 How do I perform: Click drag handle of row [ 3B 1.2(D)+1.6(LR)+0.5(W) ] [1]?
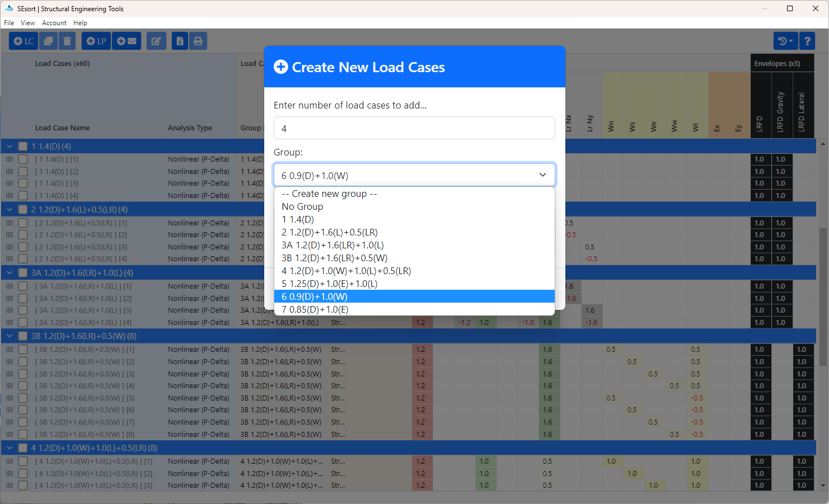pos(9,349)
